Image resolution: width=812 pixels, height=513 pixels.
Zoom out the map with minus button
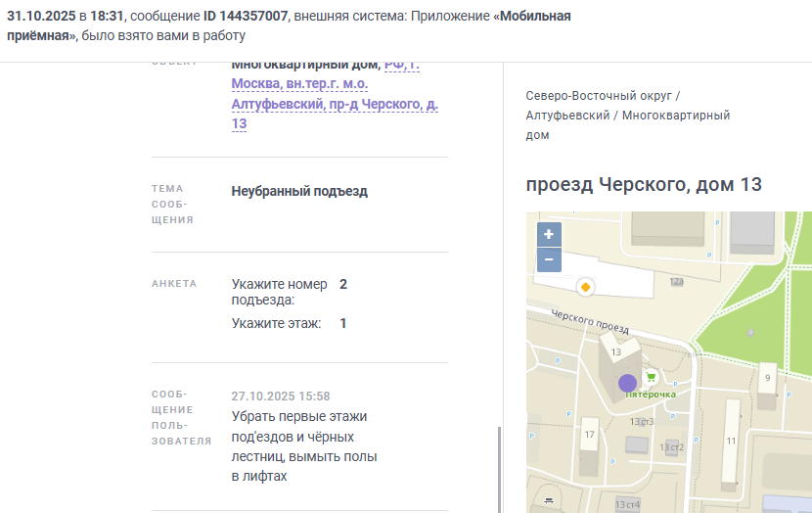pyautogui.click(x=549, y=259)
